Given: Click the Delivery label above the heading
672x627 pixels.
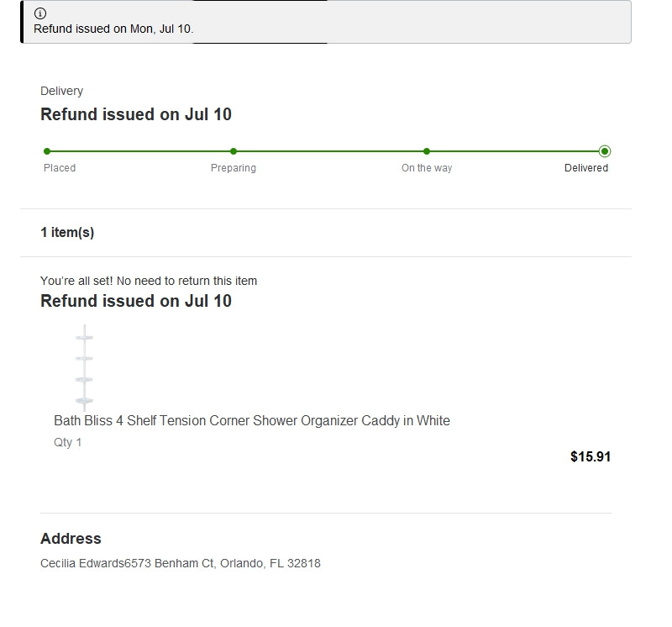Looking at the screenshot, I should coord(62,91).
